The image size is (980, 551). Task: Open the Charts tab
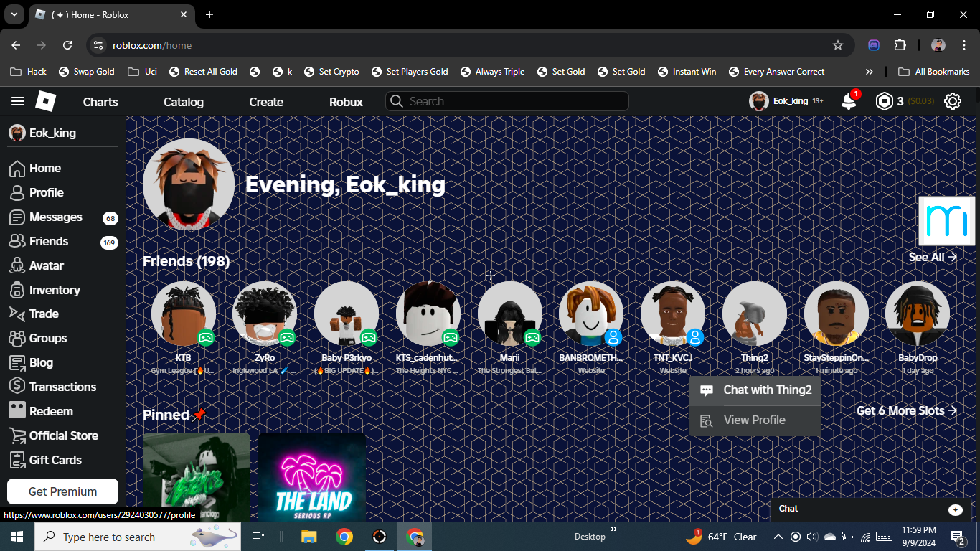point(100,102)
